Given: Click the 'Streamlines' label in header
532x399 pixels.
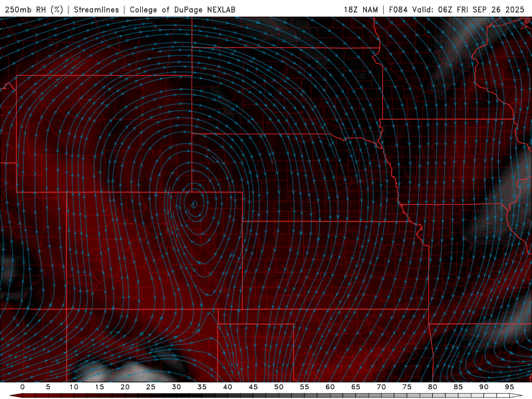Looking at the screenshot, I should point(96,9).
